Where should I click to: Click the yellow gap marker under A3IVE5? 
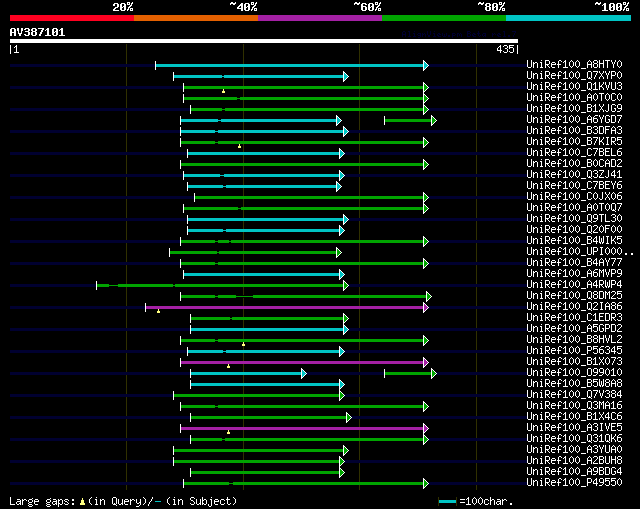pyautogui.click(x=229, y=432)
